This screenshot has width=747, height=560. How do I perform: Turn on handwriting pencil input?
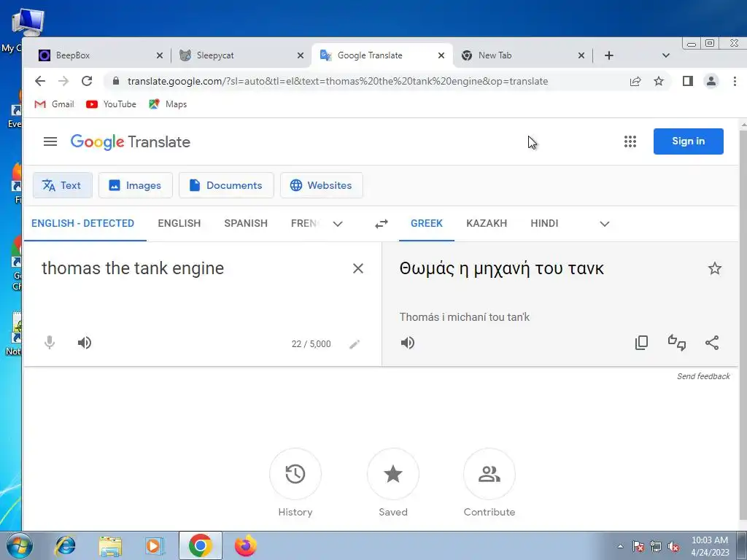click(x=355, y=344)
